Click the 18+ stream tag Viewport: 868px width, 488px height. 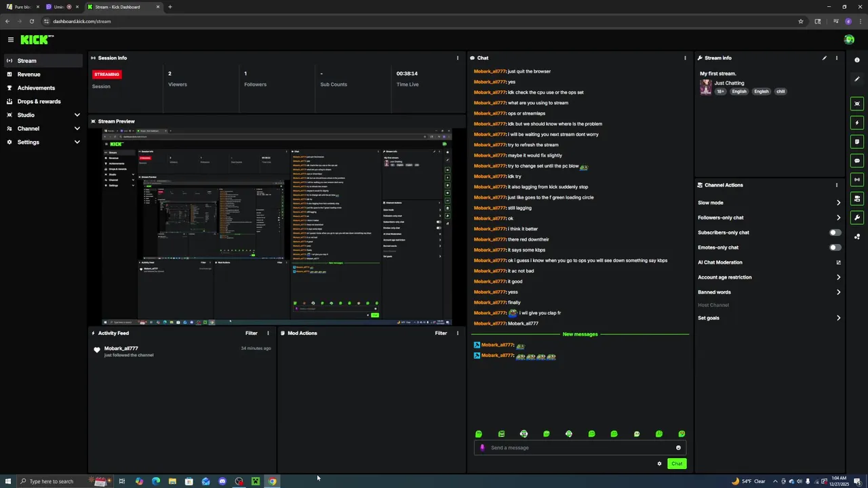click(x=720, y=91)
